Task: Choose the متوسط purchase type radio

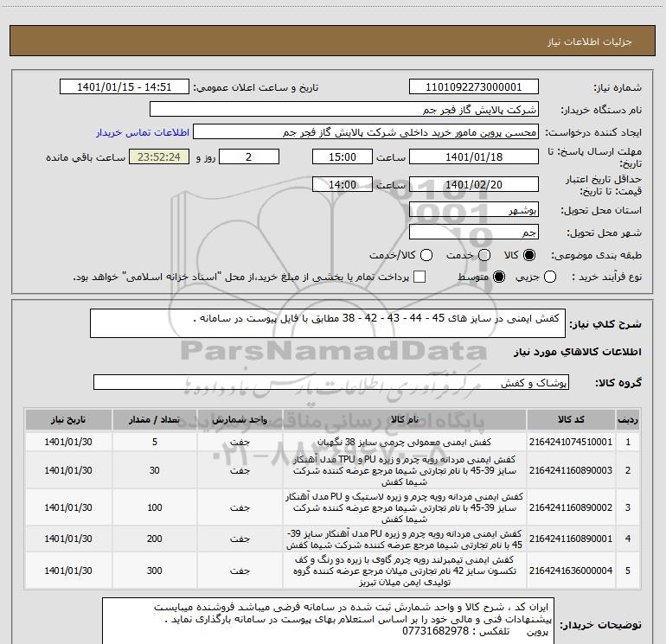Action: coord(499,277)
